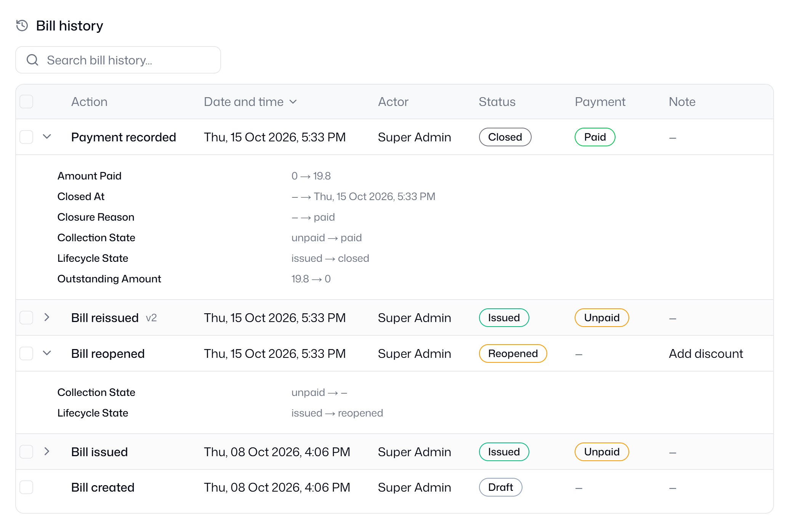Screen dimensions: 790x532
Task: Sort by Date and time column
Action: coord(250,102)
